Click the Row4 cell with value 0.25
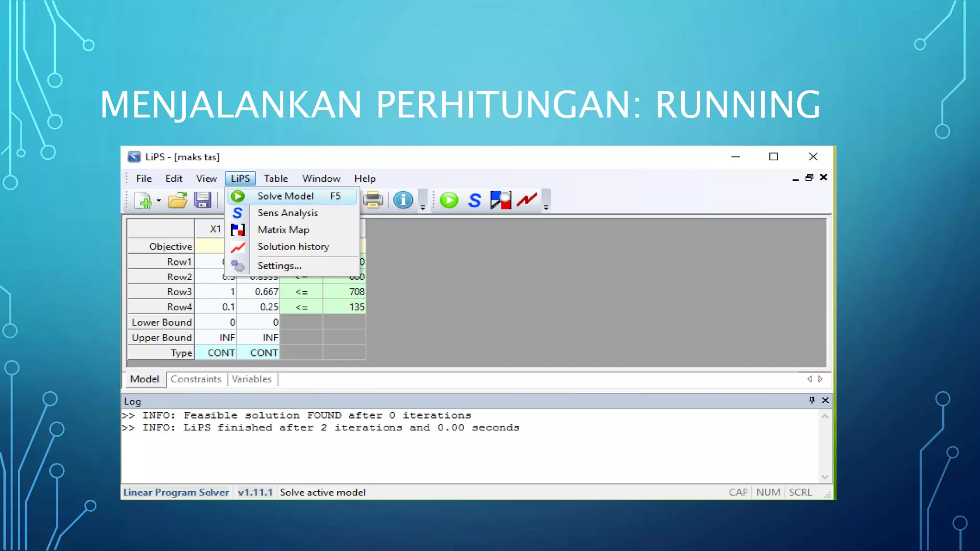 pos(258,307)
